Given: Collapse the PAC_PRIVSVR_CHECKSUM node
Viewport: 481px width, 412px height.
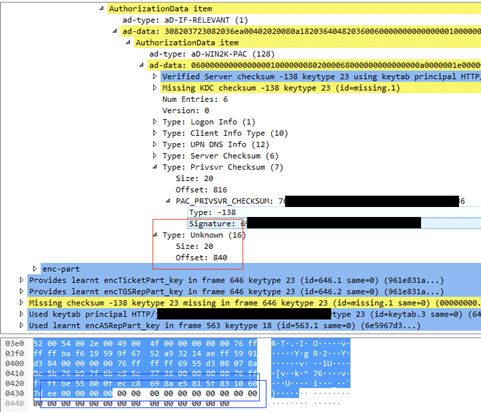Looking at the screenshot, I should (x=168, y=201).
